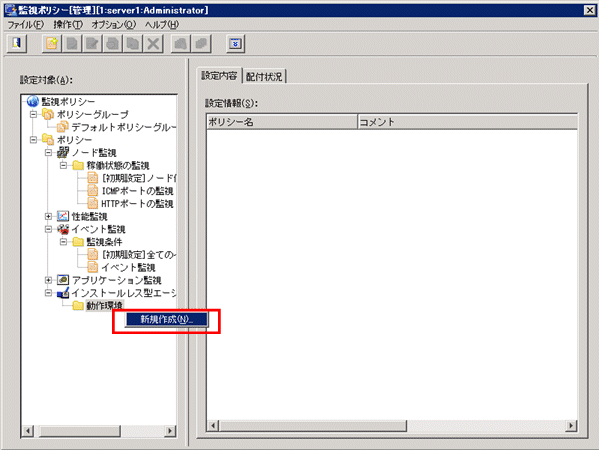Click the コメント column header

click(467, 122)
